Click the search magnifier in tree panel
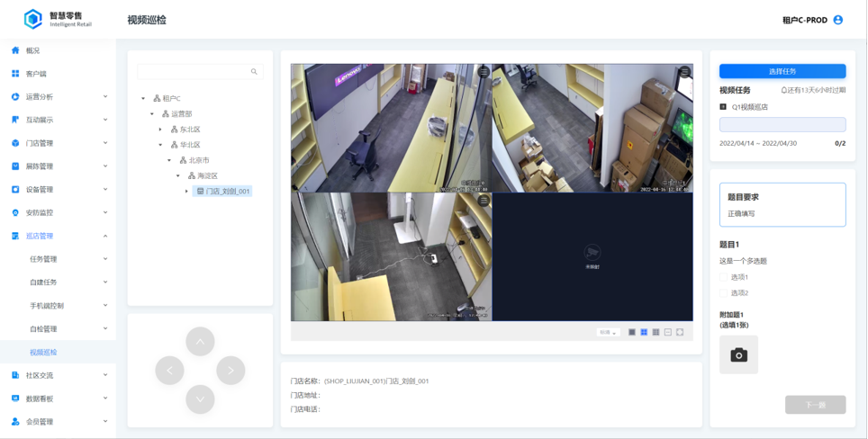 pos(254,71)
